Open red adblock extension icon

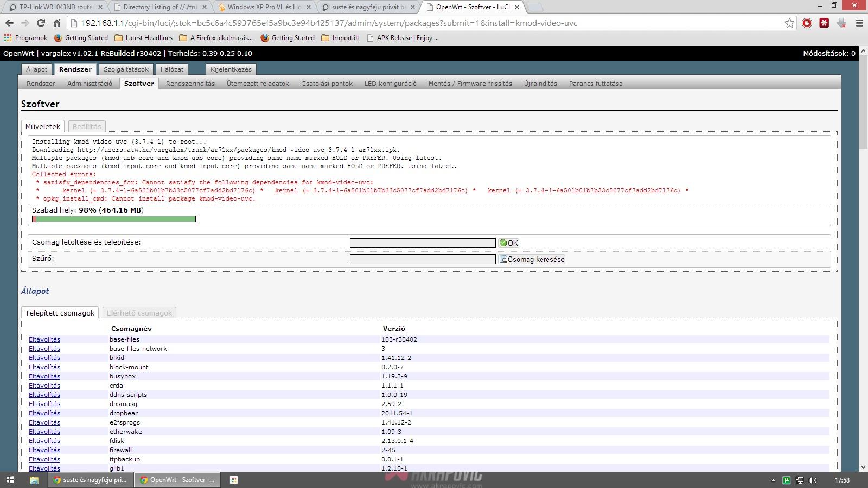coord(807,23)
